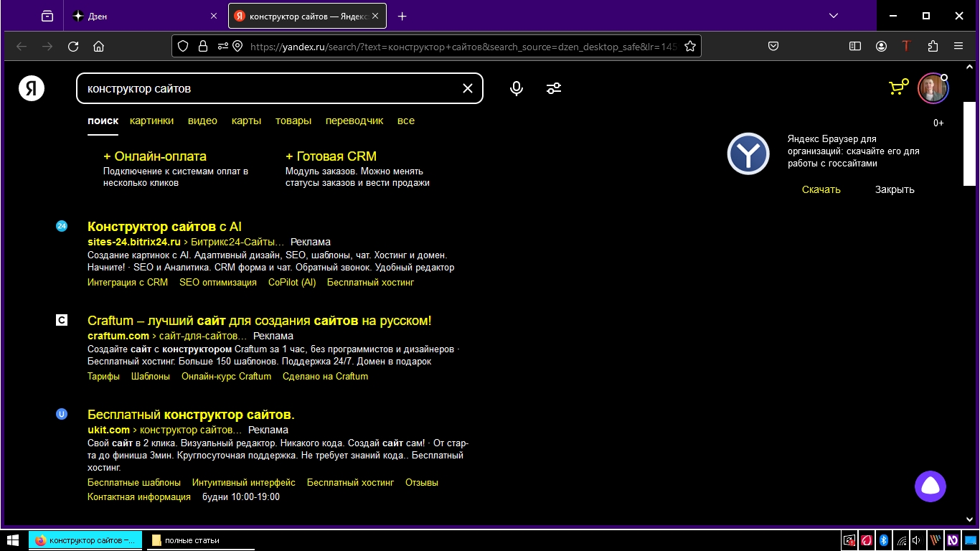This screenshot has height=551, width=980.
Task: Select the поиск tab
Action: [x=103, y=121]
